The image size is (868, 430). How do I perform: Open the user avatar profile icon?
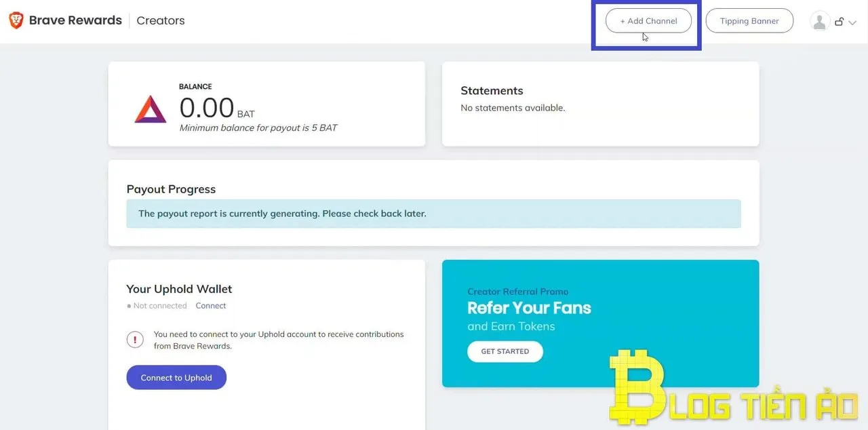[820, 21]
